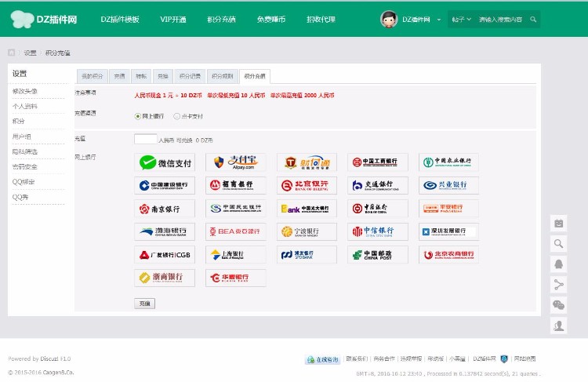Open the 帖子 search type dropdown
588x382 pixels.
(x=461, y=20)
